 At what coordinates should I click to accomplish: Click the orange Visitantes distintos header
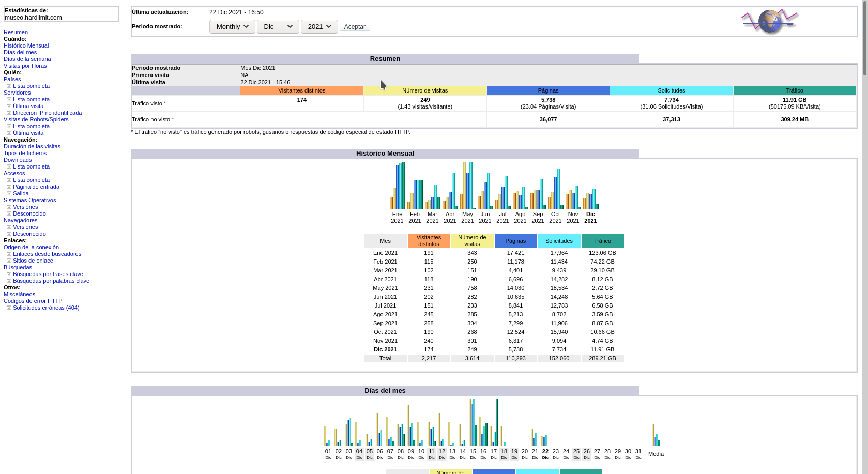click(x=301, y=90)
